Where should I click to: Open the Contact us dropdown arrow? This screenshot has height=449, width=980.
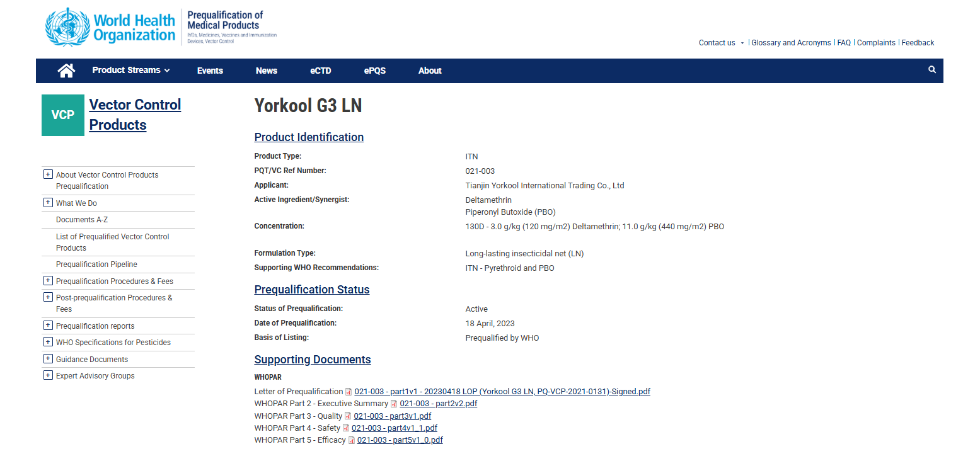coord(742,43)
